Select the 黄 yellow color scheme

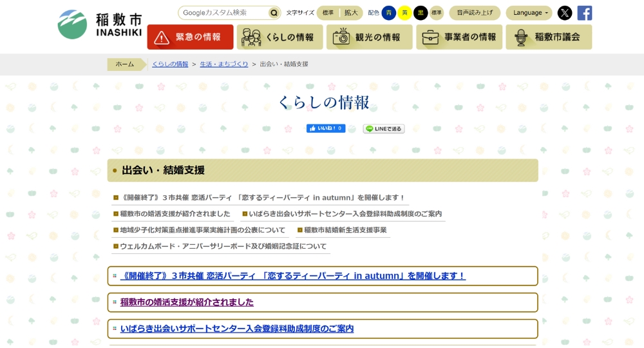click(404, 13)
